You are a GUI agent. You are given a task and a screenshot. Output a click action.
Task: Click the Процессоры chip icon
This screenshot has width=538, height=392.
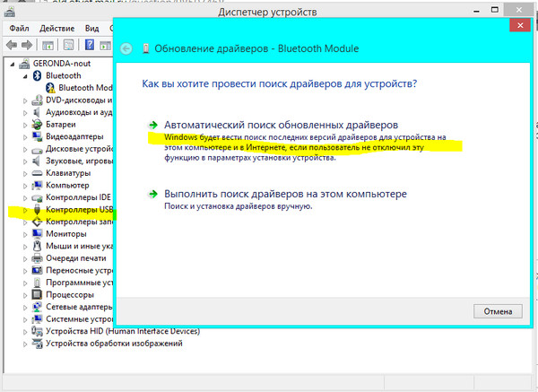37,294
